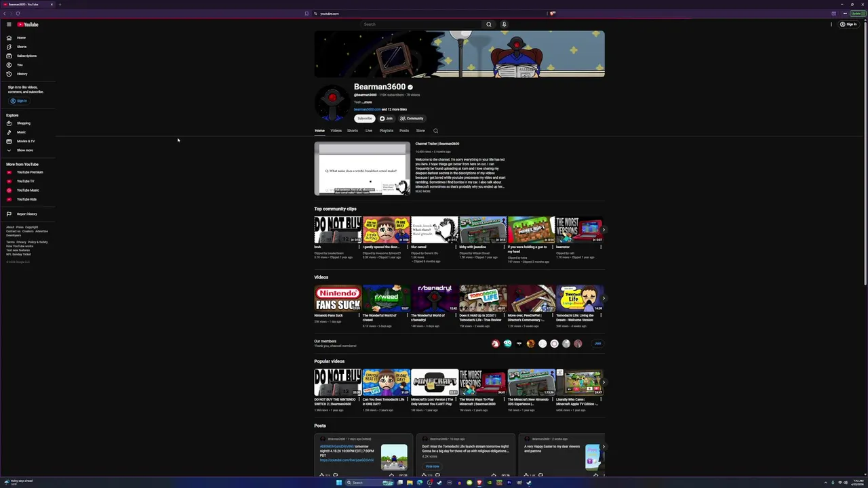Open the Nintendo Fans Suck thumbnail
868x488 pixels.
pyautogui.click(x=338, y=298)
